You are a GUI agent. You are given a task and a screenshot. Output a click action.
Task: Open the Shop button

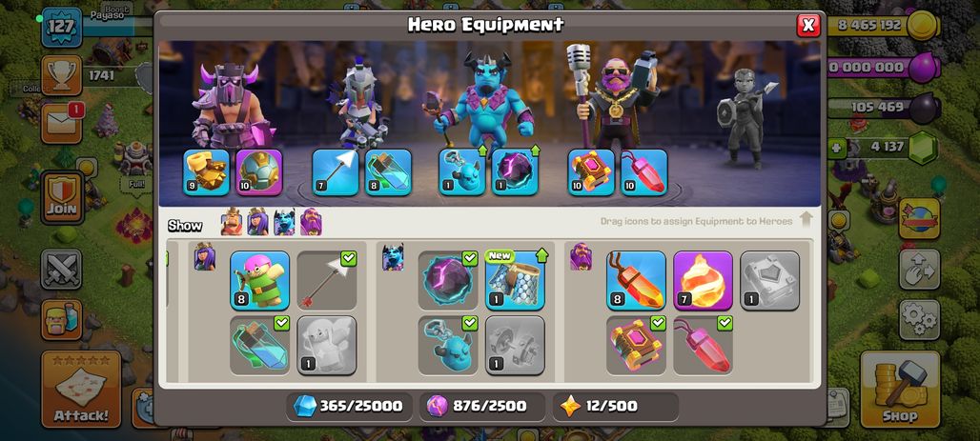(900, 391)
